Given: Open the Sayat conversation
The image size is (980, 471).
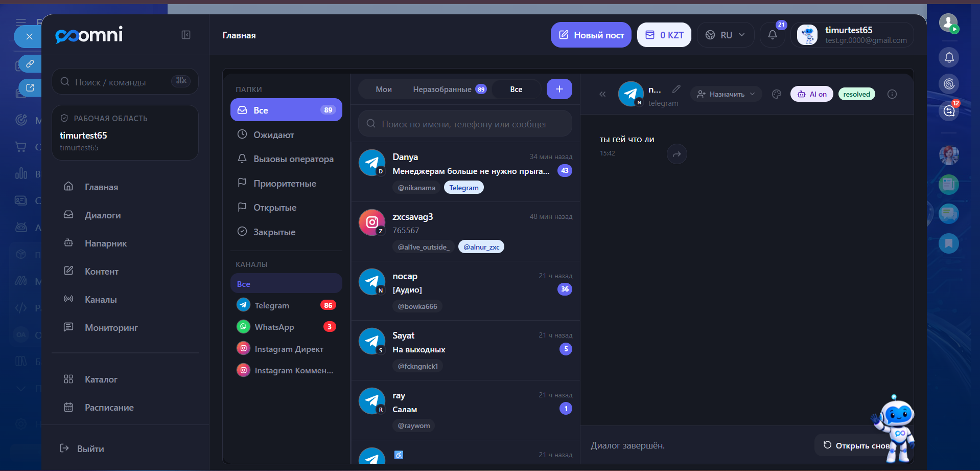Looking at the screenshot, I should (465, 350).
